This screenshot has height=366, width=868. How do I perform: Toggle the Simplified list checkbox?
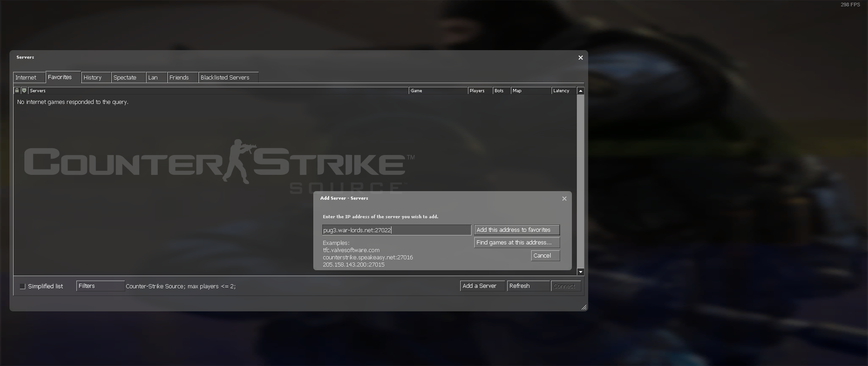[22, 286]
